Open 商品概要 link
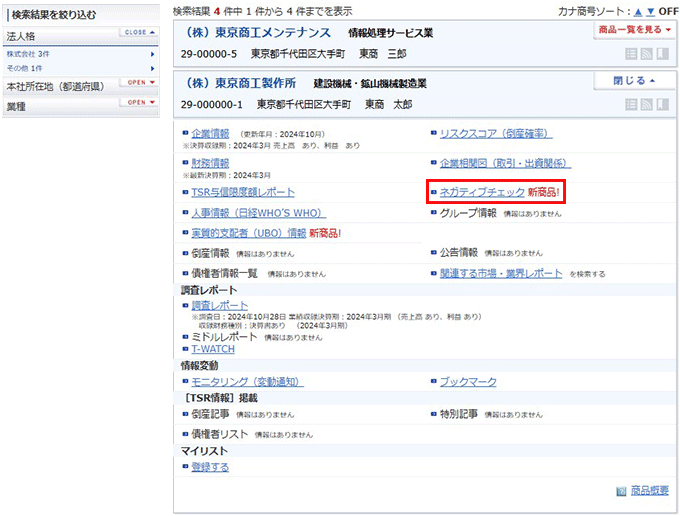680x516 pixels. pyautogui.click(x=649, y=490)
